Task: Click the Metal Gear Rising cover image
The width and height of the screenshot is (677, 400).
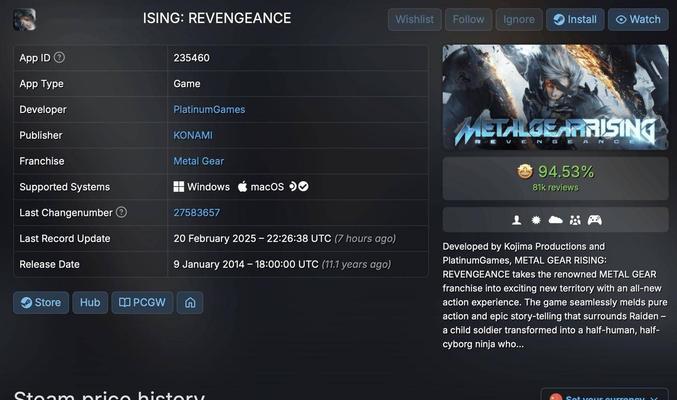Action: 555,98
